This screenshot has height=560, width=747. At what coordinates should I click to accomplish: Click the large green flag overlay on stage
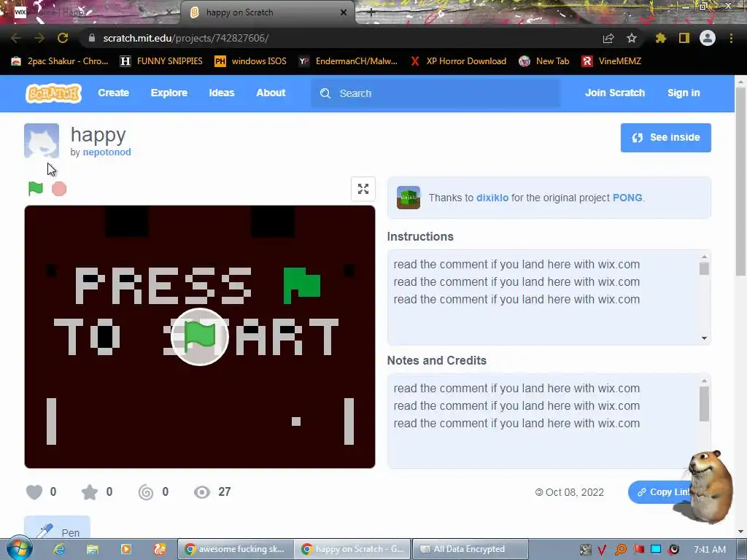pos(200,337)
